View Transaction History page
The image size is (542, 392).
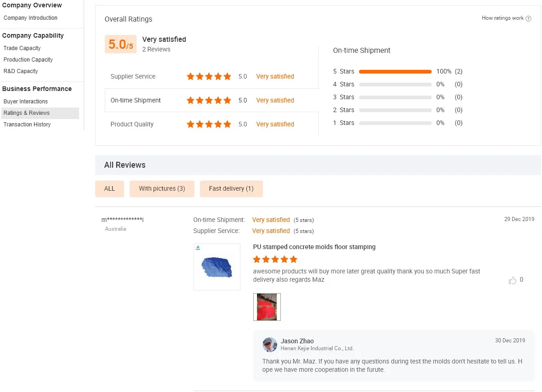pyautogui.click(x=27, y=125)
